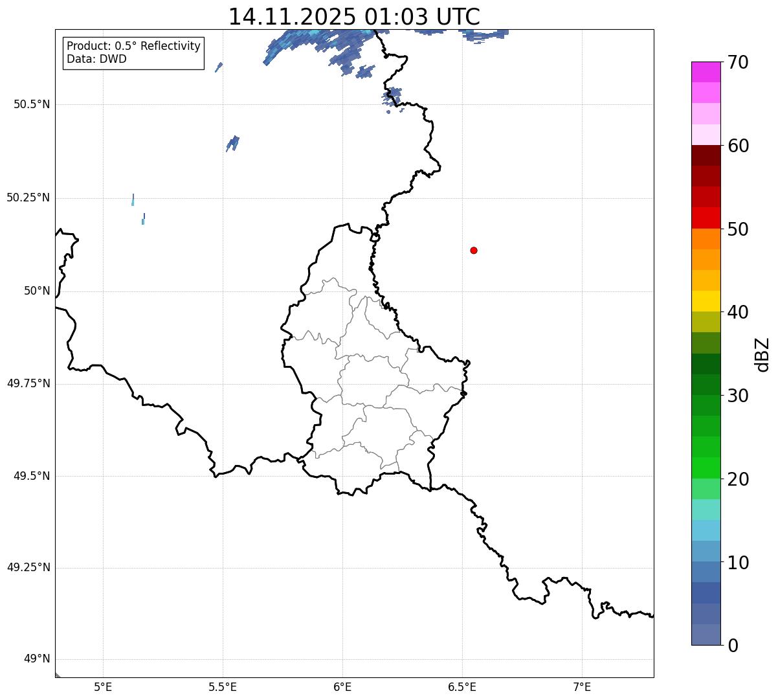Click the dBZ colorbar axis label
Screen dimensions: 778x700
[x=762, y=354]
